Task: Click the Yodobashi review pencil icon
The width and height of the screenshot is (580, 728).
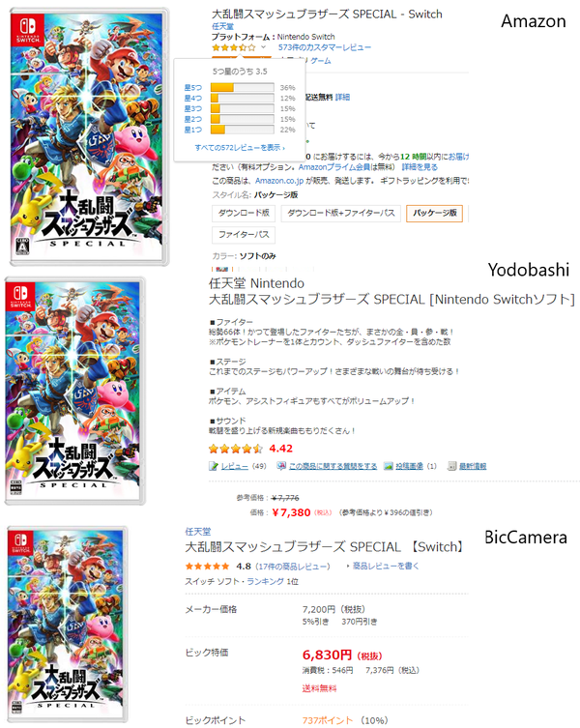Action: 213,466
